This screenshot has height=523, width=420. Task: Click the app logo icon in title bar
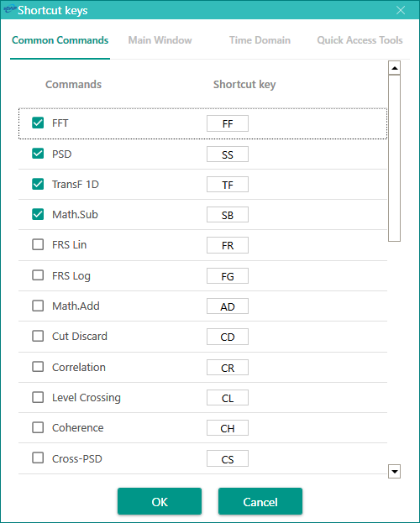click(x=10, y=9)
